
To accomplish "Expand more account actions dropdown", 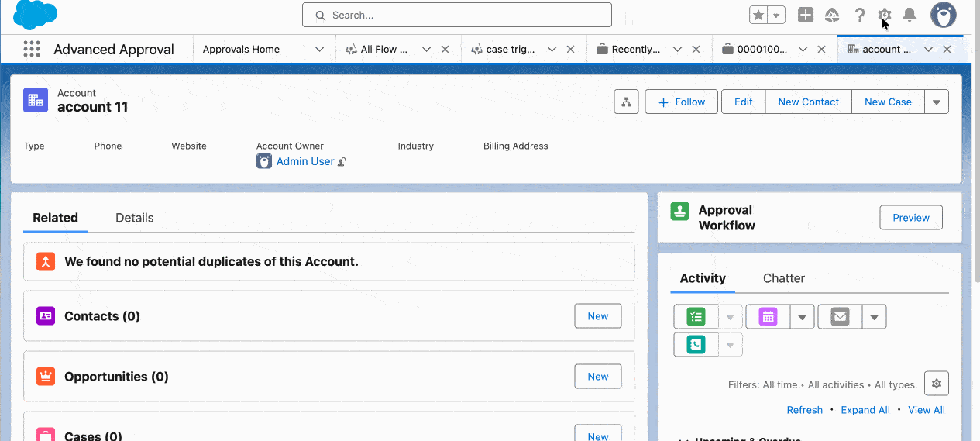I will pyautogui.click(x=937, y=102).
